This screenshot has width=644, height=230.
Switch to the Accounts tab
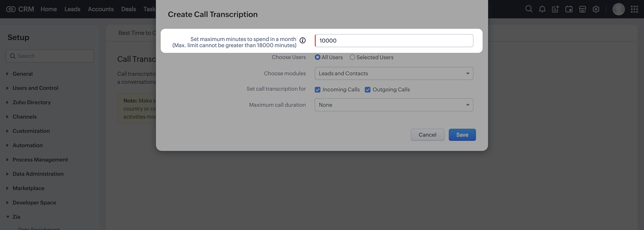point(101,9)
